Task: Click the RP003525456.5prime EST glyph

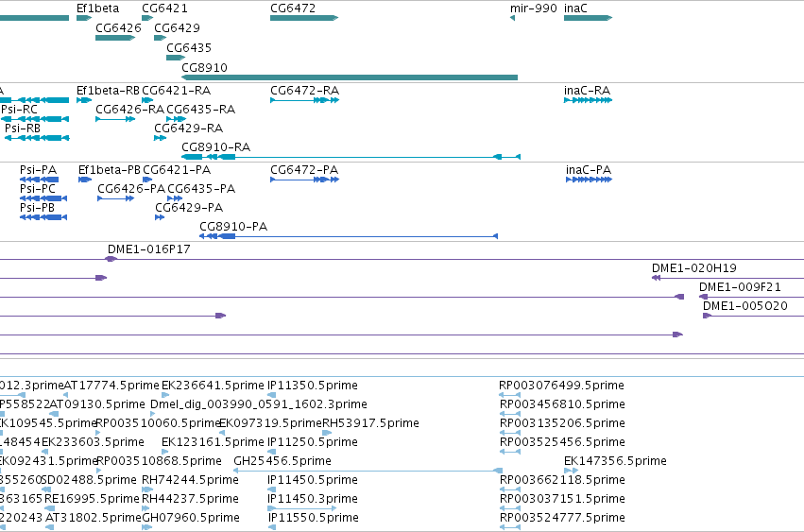Action: (509, 452)
